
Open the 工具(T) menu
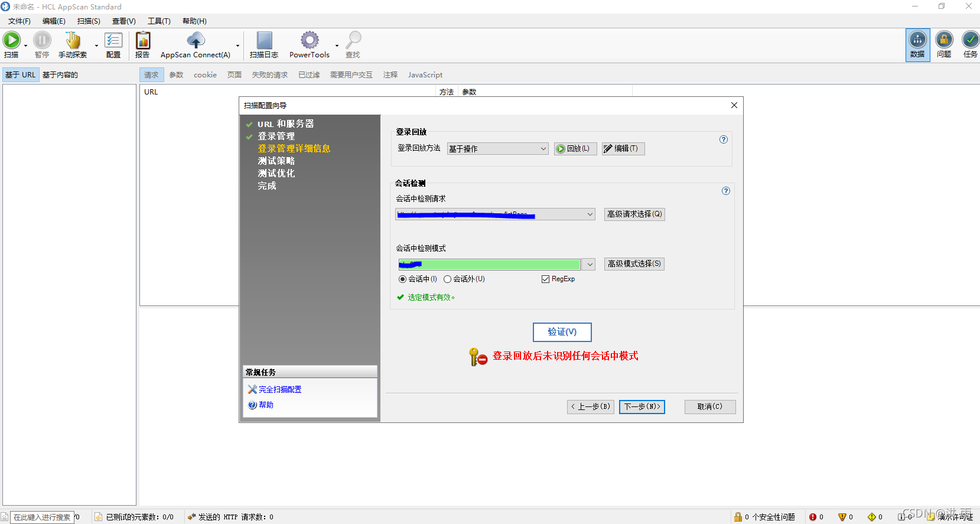[159, 21]
